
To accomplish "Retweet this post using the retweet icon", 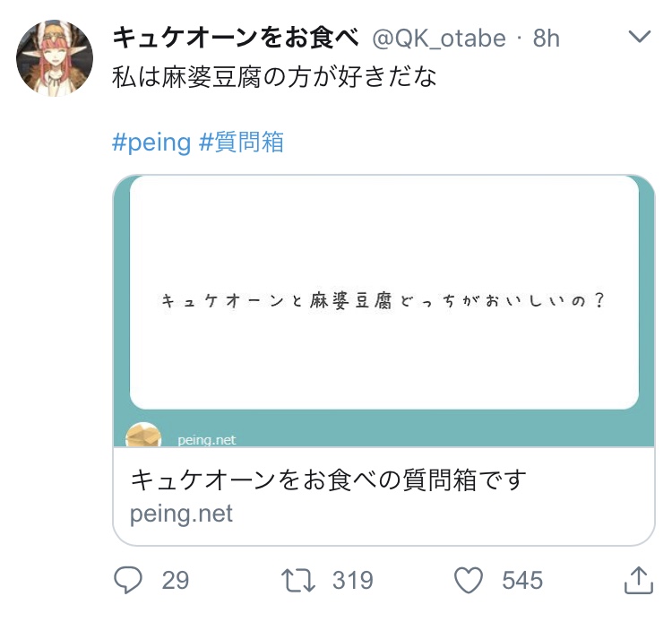I will [298, 581].
